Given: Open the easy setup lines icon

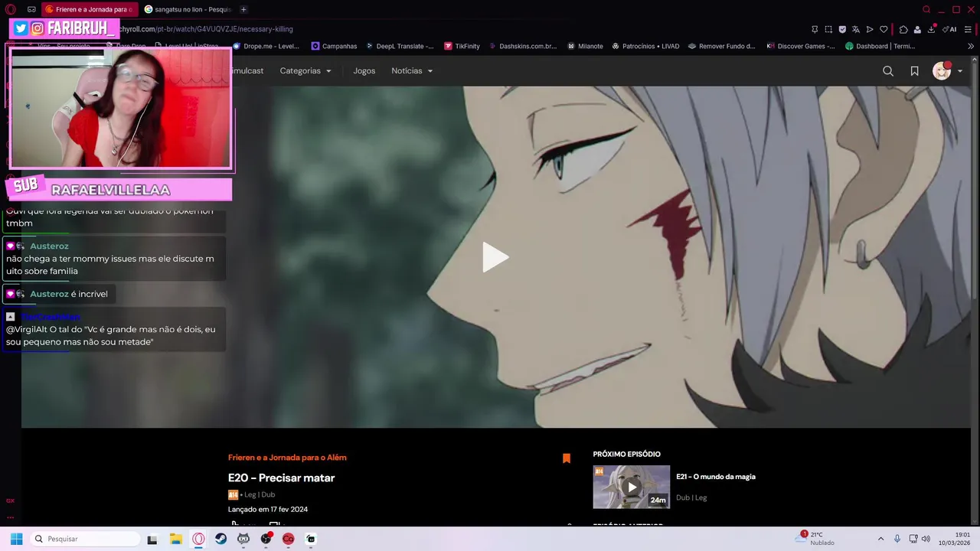Looking at the screenshot, I should click(x=969, y=29).
